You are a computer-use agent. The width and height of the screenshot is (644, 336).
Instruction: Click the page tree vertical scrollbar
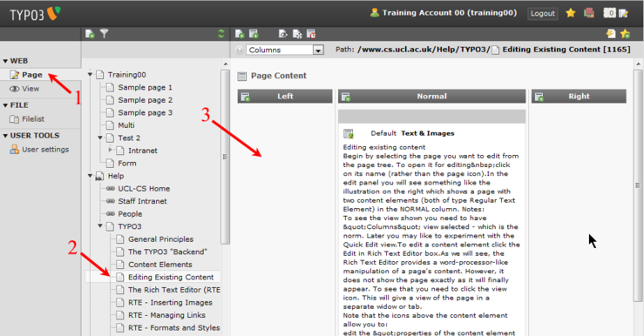[x=225, y=157]
